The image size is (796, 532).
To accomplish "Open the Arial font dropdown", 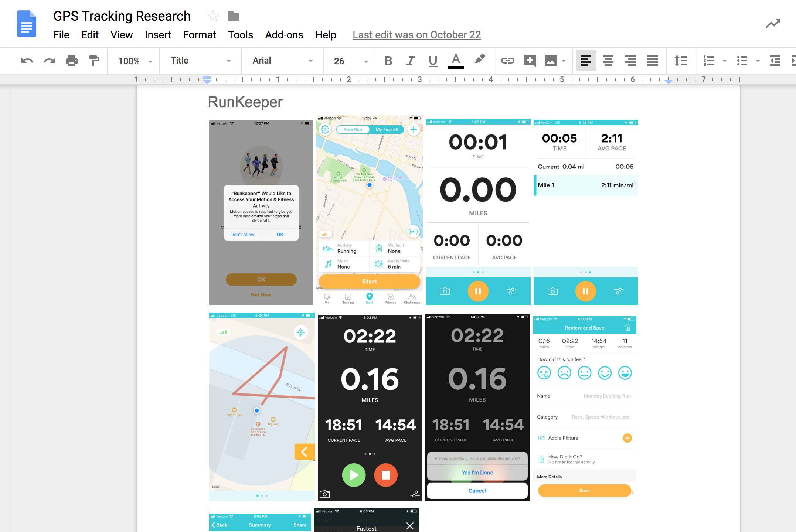I will point(283,61).
